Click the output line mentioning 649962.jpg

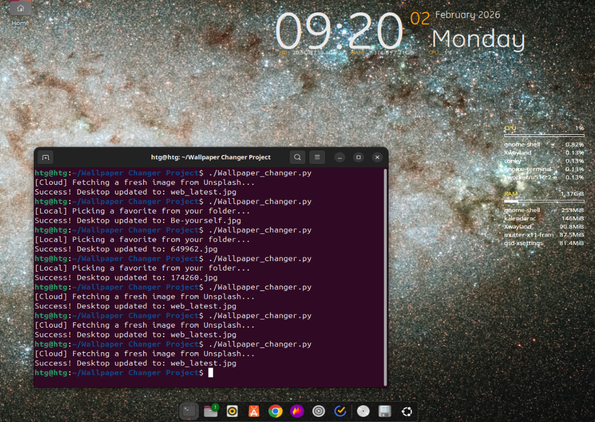[126, 249]
